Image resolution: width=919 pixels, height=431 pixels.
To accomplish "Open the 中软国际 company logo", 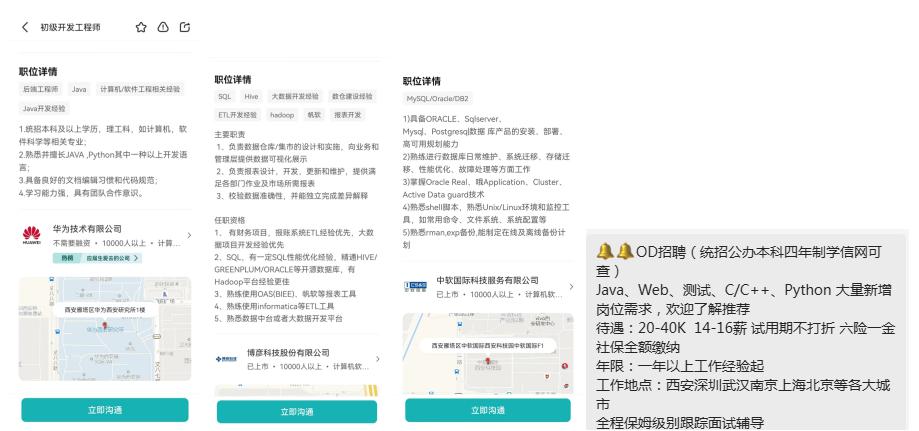I will click(415, 286).
